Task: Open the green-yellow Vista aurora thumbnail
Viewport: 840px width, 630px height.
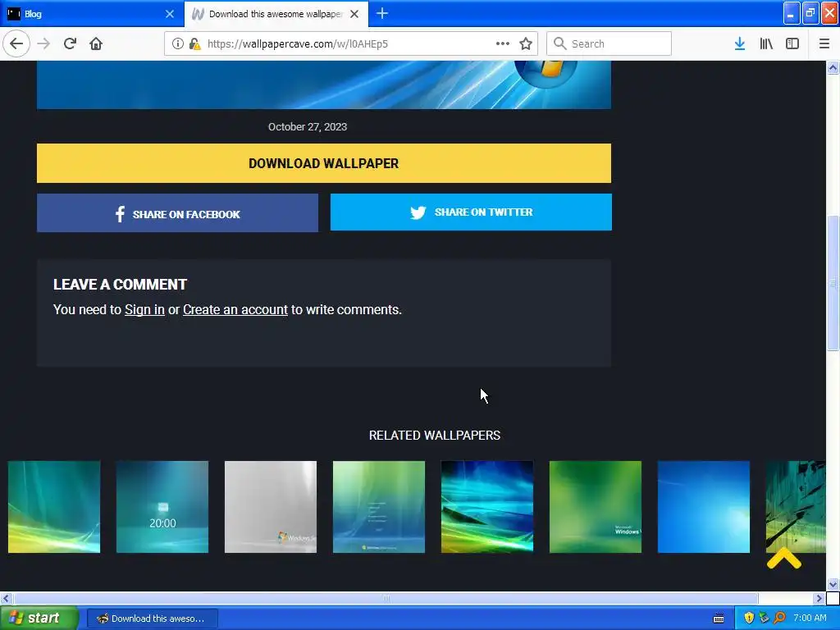Action: (x=54, y=507)
